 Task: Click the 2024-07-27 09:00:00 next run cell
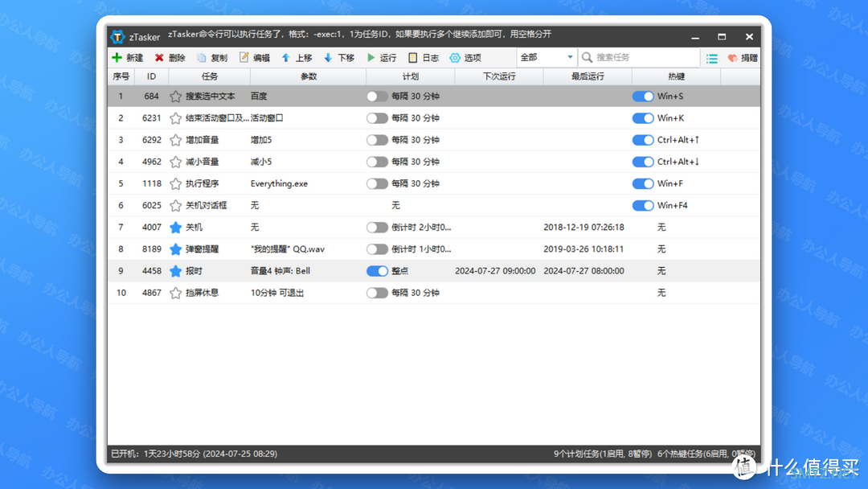click(495, 271)
